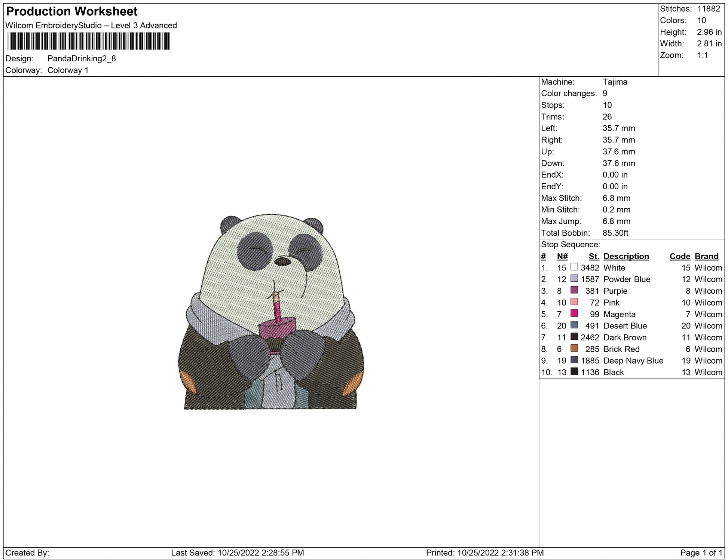Screen dimensions: 728x560
Task: Click the St. column header
Action: tap(594, 256)
